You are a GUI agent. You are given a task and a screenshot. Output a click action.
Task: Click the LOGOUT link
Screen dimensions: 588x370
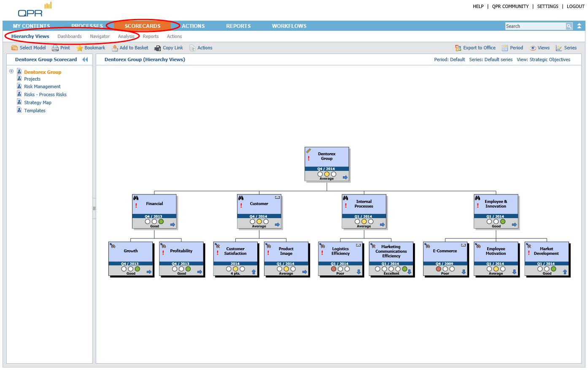575,6
